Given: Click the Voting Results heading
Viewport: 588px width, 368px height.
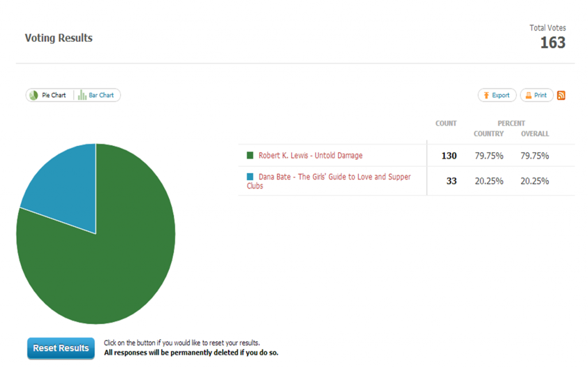Looking at the screenshot, I should 59,38.
